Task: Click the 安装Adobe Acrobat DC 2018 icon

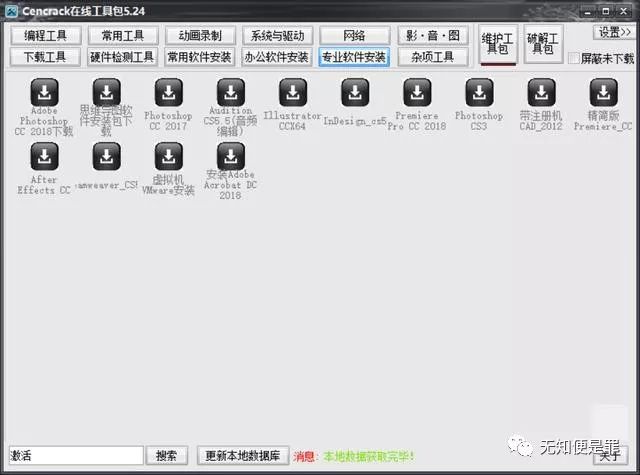Action: 231,156
